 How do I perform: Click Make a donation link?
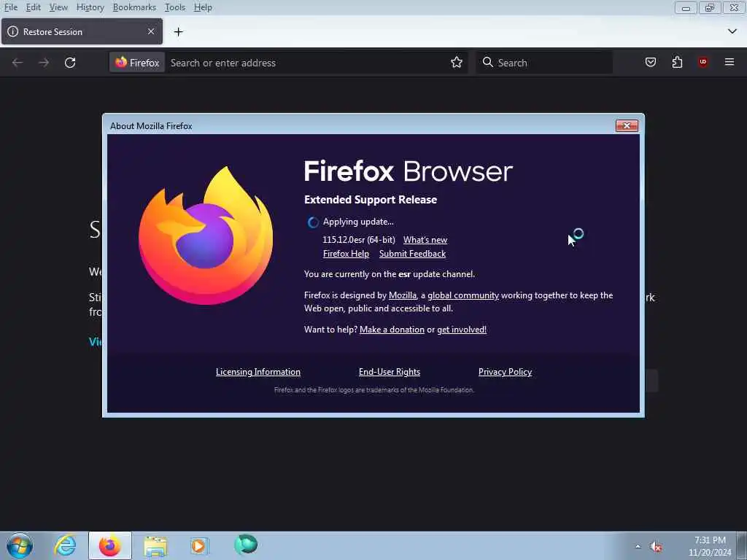[392, 330]
